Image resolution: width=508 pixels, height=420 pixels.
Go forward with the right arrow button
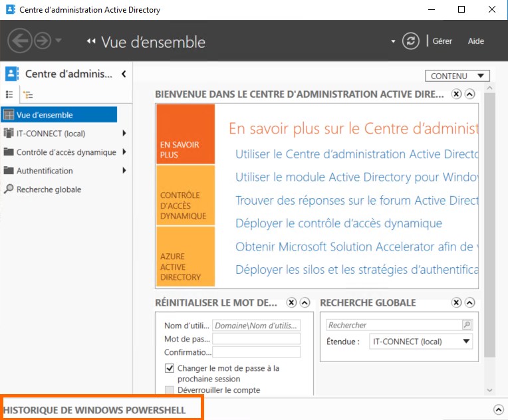point(43,41)
